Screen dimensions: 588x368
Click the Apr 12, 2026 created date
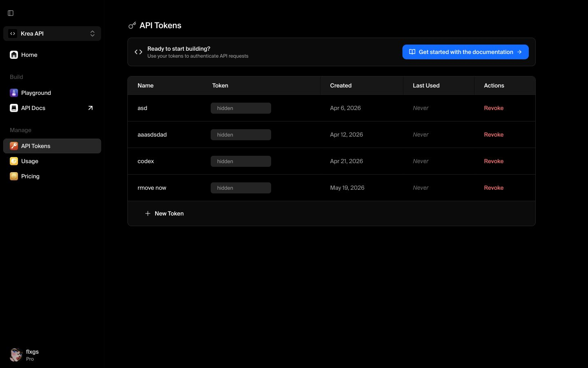pyautogui.click(x=346, y=135)
